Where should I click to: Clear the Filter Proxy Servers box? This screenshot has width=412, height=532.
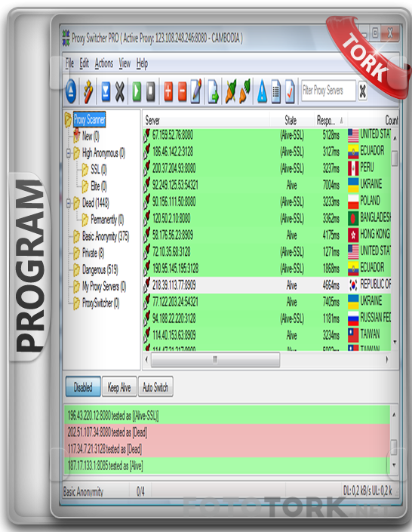pos(363,91)
